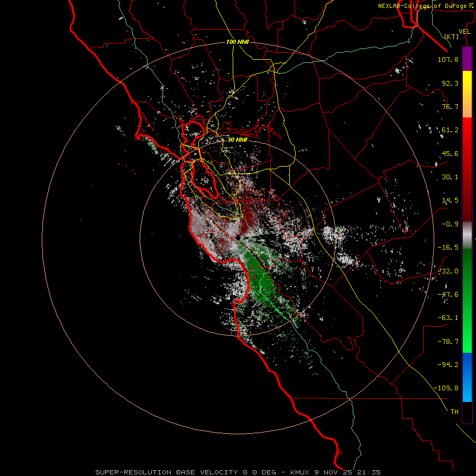Image resolution: width=476 pixels, height=476 pixels.
Task: Click the VEL legend heading
Action: (x=465, y=32)
